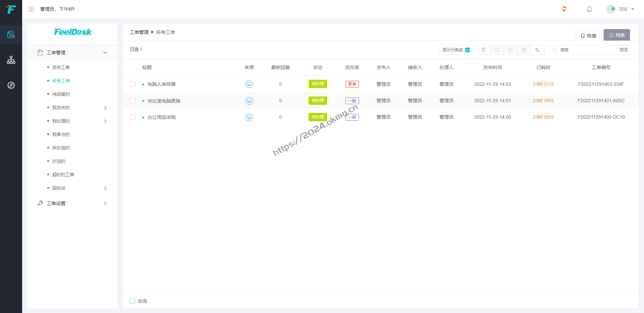The height and width of the screenshot is (313, 644).
Task: Click the orange sync refresh icon
Action: pos(564,9)
